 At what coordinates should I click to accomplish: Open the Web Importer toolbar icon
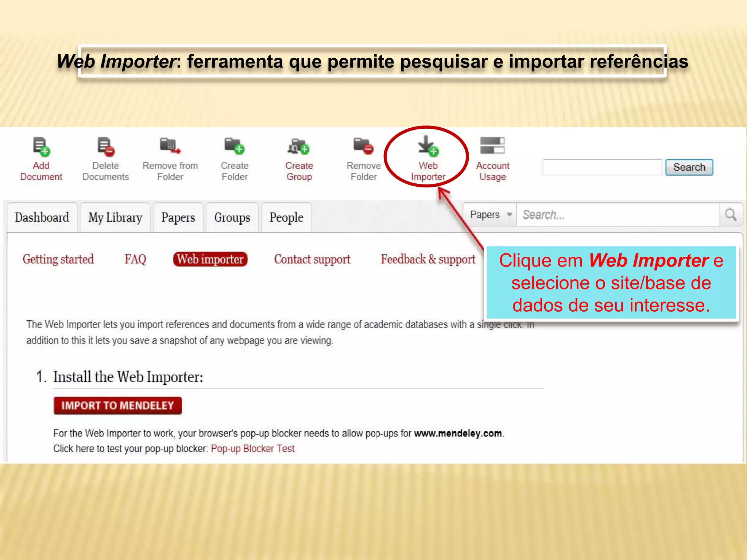point(428,146)
